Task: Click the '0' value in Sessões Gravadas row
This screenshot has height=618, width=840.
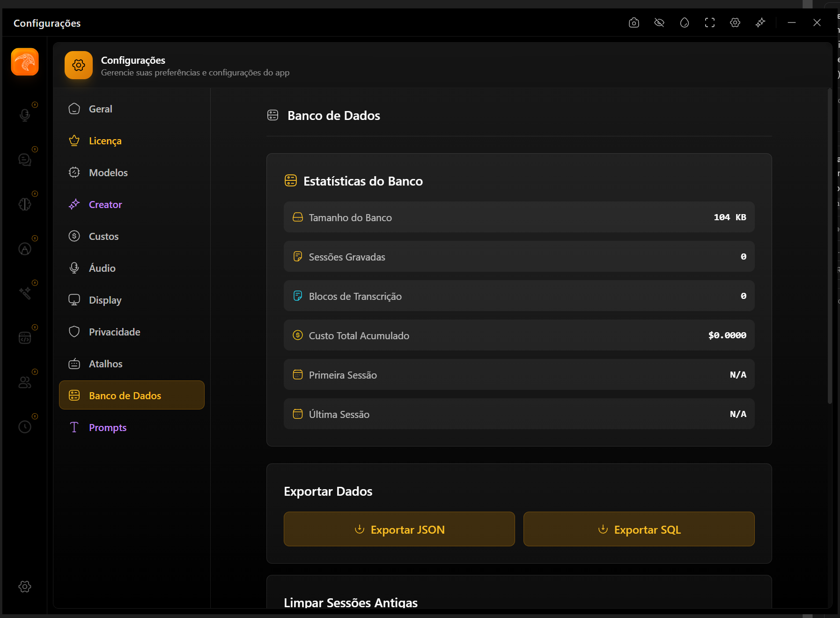Action: [744, 256]
